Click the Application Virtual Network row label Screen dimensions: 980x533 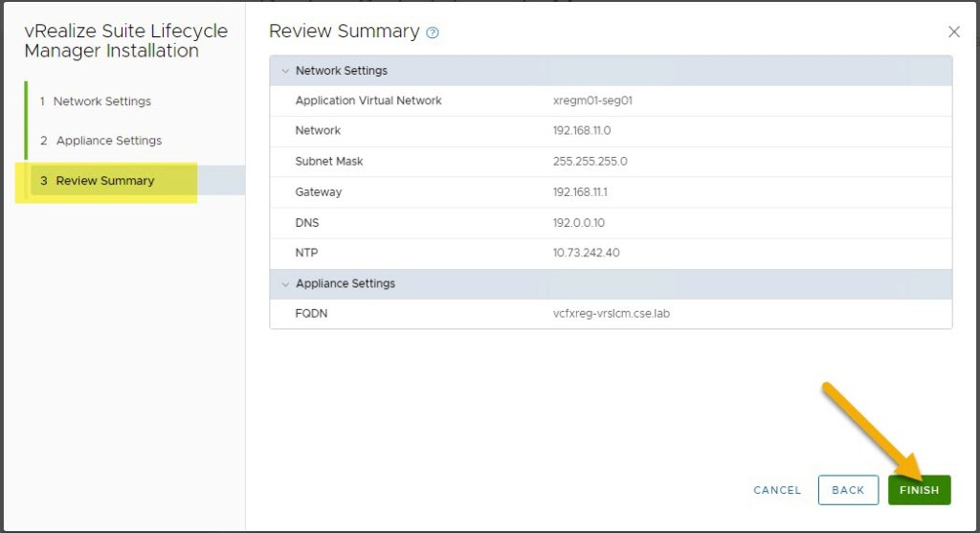point(368,100)
